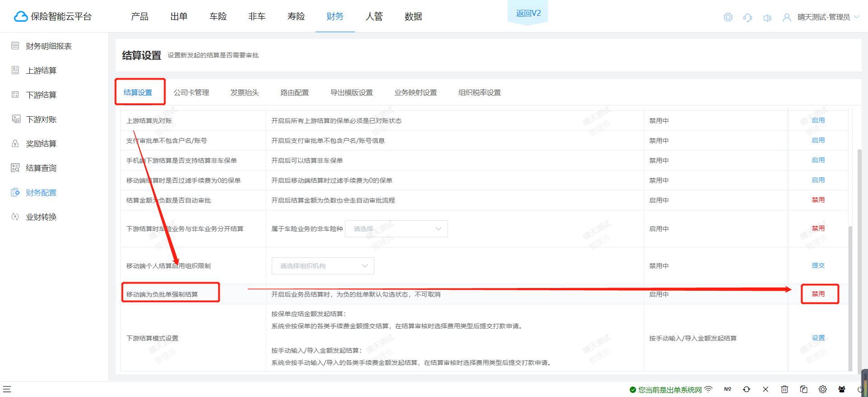The height and width of the screenshot is (397, 868).
Task: Click 启用 for 移动端结算时是否过滤手续费为0的保单
Action: tap(818, 180)
